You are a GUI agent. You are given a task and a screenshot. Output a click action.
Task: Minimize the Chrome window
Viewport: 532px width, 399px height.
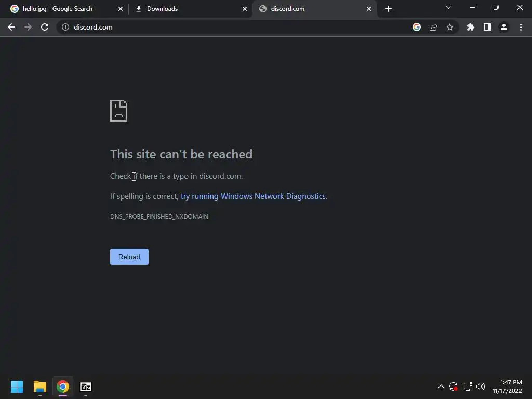point(472,7)
